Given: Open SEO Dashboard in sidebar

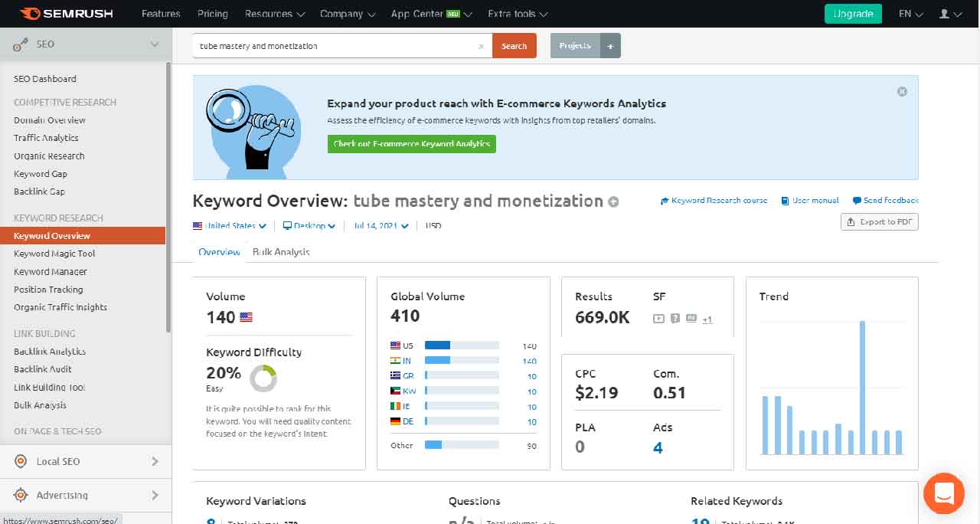Looking at the screenshot, I should tap(45, 79).
